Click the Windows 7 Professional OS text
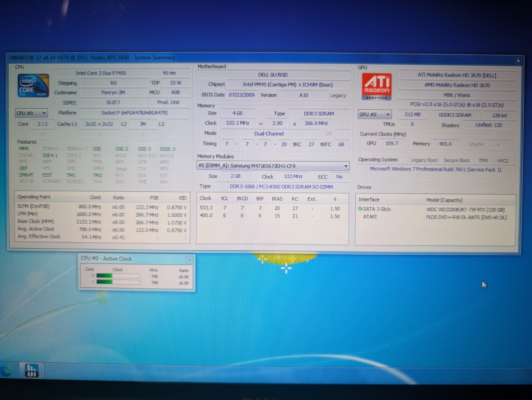The height and width of the screenshot is (400, 532). 436,169
